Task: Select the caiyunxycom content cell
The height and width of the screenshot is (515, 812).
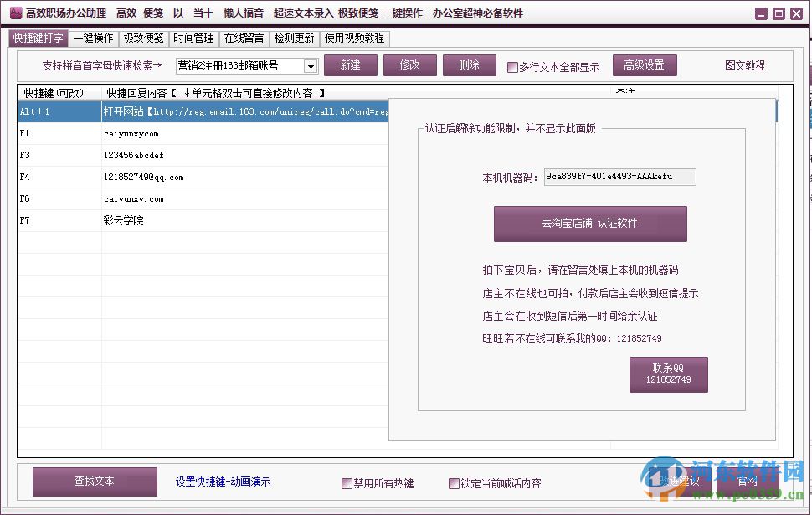Action: 245,134
